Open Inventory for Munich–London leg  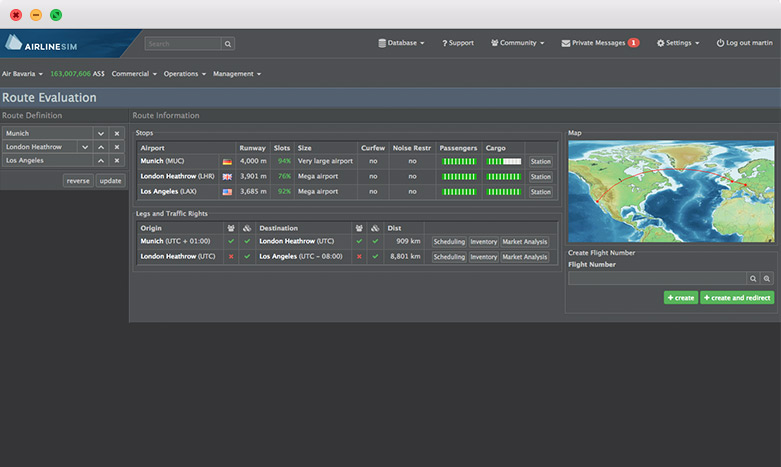pyautogui.click(x=484, y=241)
